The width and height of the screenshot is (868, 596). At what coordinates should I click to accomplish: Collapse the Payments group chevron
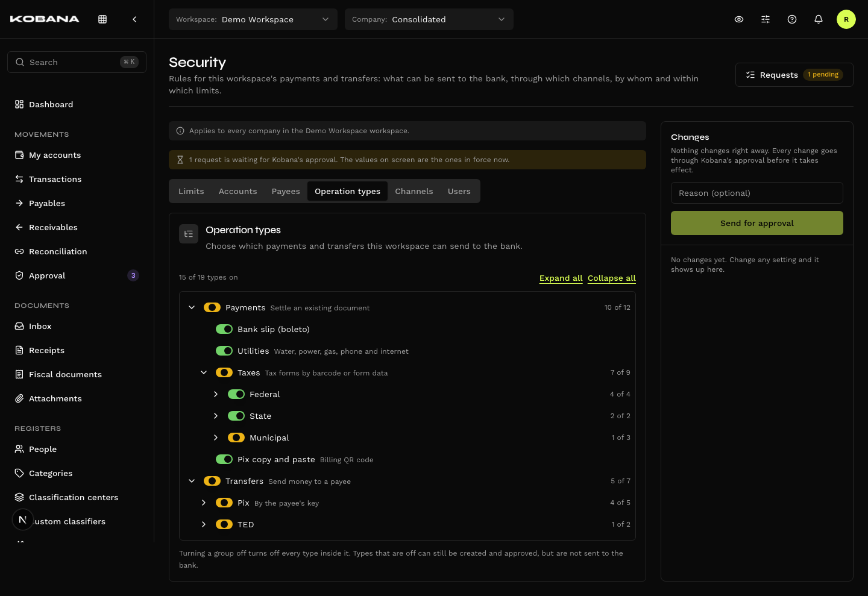192,307
